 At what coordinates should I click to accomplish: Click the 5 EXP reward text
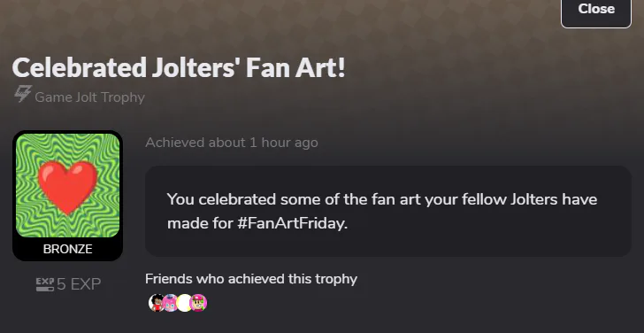tap(79, 284)
